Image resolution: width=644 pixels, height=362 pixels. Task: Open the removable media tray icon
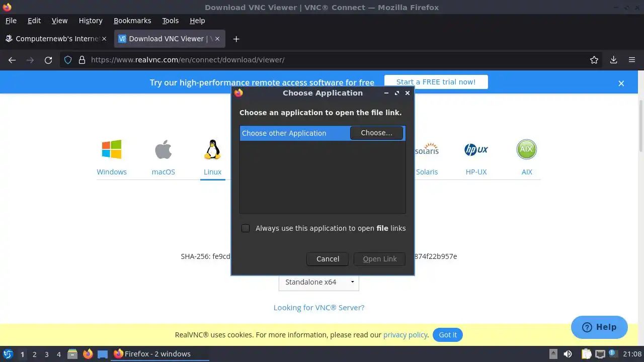[x=553, y=354]
